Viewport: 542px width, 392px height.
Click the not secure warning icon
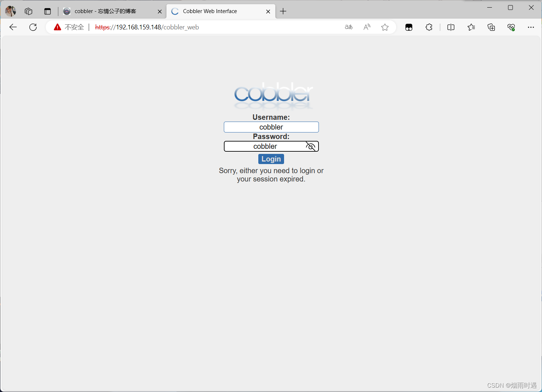(x=57, y=27)
